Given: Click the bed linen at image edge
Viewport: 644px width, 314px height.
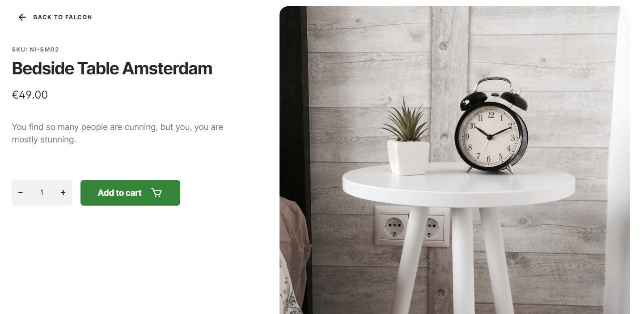Looking at the screenshot, I should pos(294,255).
